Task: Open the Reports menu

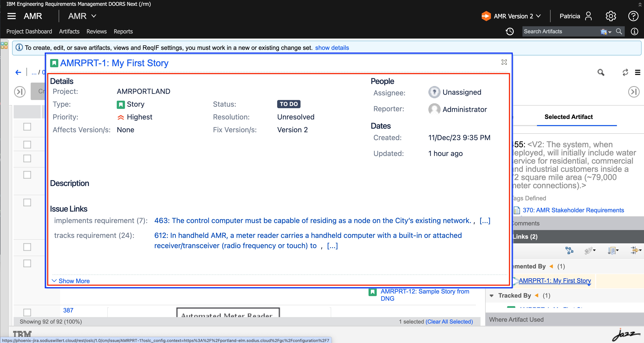Action: pos(123,32)
